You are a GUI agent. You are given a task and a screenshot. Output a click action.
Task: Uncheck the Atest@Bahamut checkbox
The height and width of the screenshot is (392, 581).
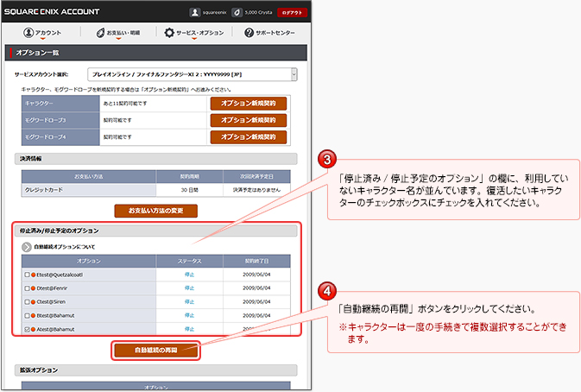click(x=27, y=329)
